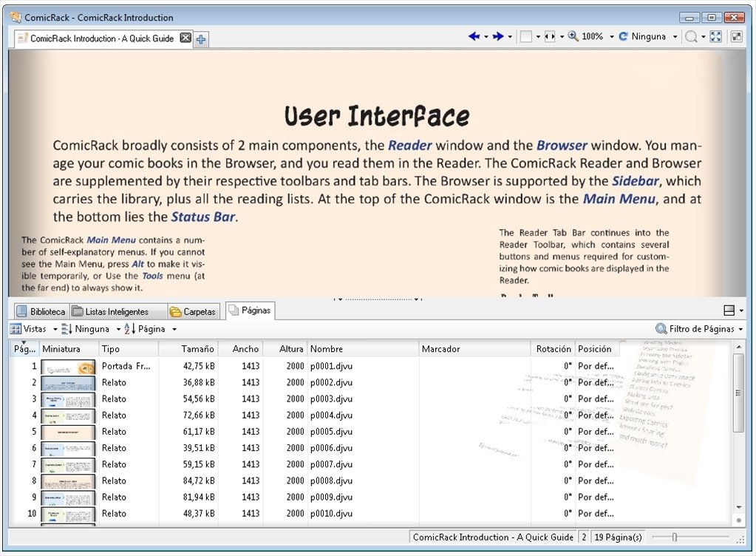Select thumbnail of page 1 Portada
Viewport: 756px width, 556px height.
(68, 367)
